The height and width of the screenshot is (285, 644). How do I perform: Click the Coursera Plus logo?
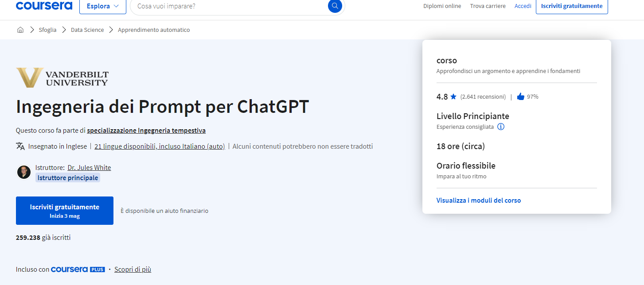point(78,269)
